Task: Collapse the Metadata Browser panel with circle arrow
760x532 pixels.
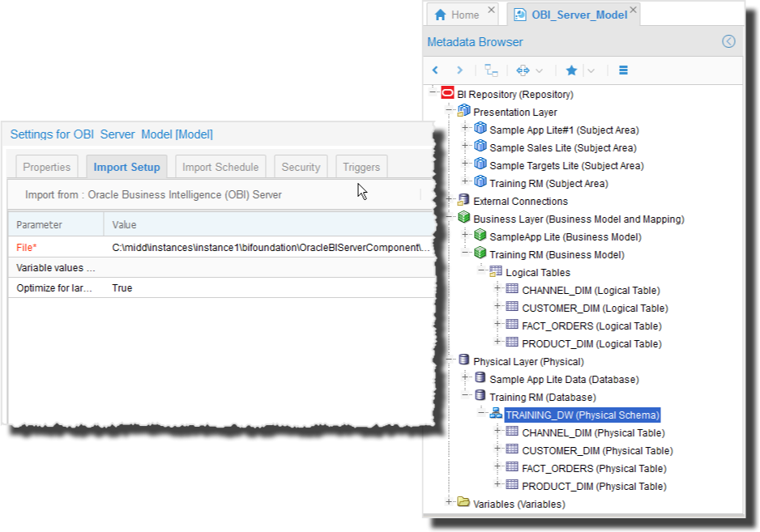Action: pyautogui.click(x=728, y=41)
